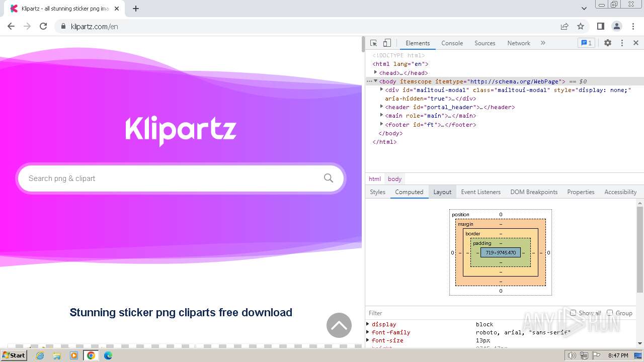The width and height of the screenshot is (644, 362).
Task: Click the inspect element picker icon
Action: (x=373, y=43)
